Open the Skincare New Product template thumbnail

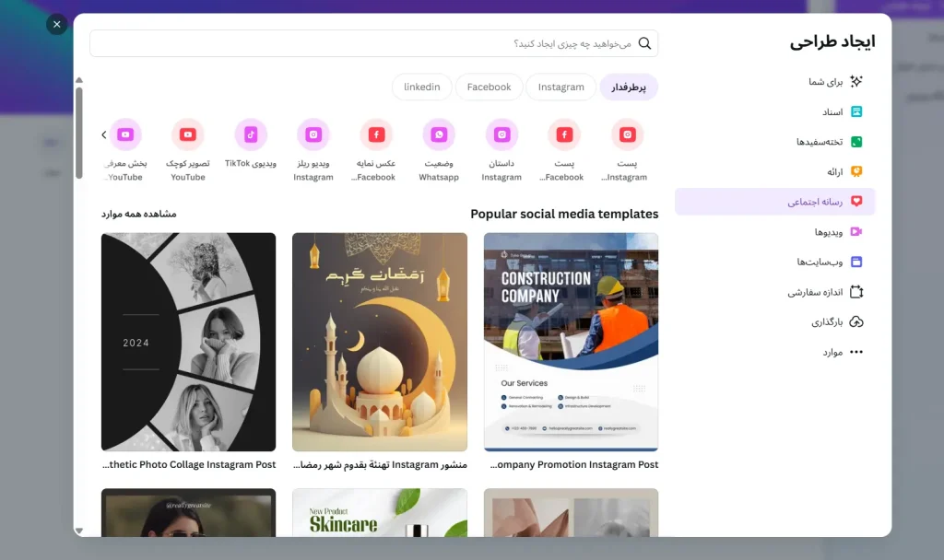coord(380,512)
